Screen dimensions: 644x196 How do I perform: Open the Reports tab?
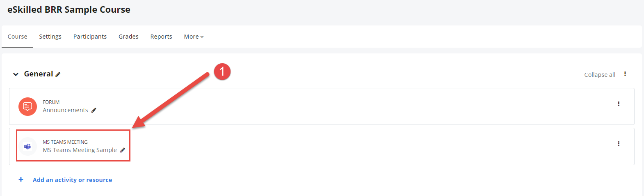(161, 37)
